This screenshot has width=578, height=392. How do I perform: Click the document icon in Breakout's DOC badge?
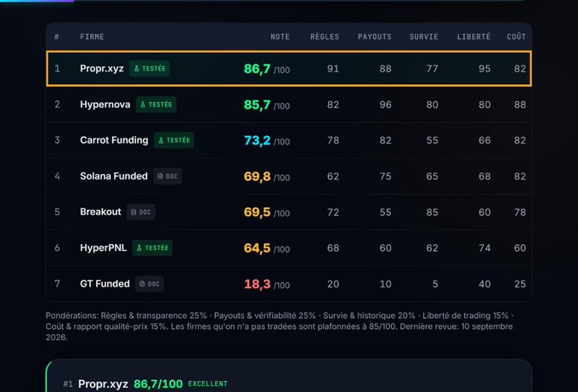pos(133,213)
